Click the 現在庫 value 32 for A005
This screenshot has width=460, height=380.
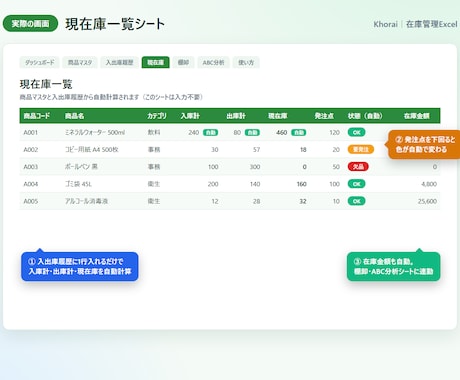pos(303,201)
